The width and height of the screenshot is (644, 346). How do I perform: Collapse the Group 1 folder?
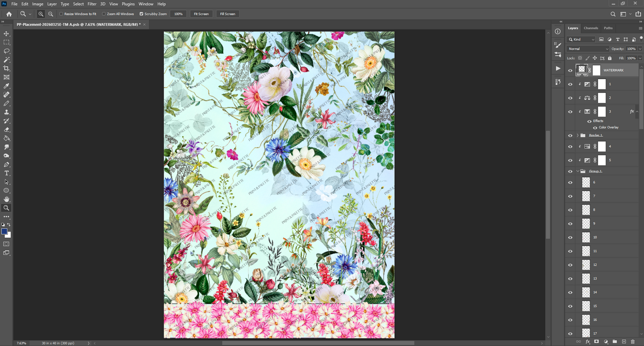point(578,171)
